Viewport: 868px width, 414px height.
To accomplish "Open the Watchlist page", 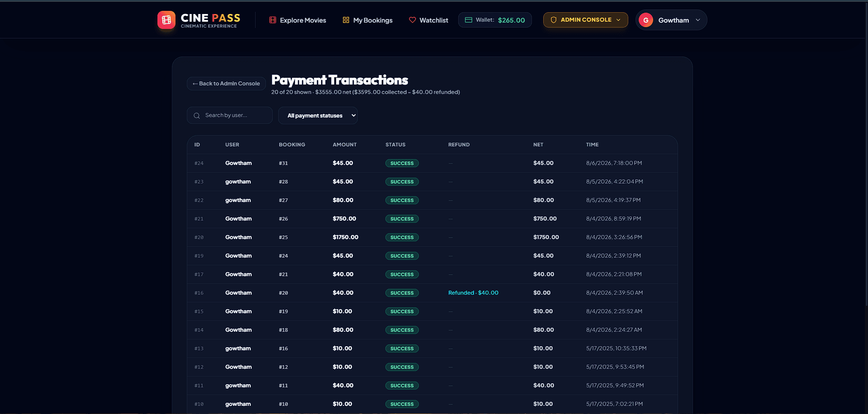I will click(x=428, y=20).
